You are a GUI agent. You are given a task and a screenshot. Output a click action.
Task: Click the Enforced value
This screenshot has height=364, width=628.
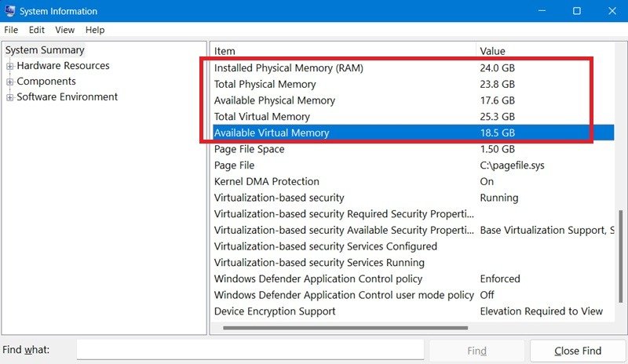coord(500,278)
